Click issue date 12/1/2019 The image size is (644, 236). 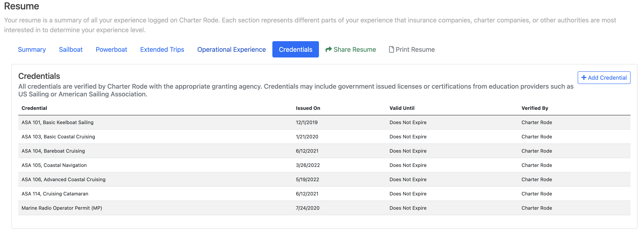coord(307,122)
